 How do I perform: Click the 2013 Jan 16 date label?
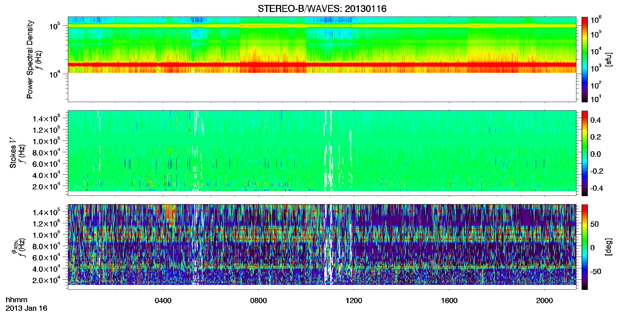(x=26, y=308)
